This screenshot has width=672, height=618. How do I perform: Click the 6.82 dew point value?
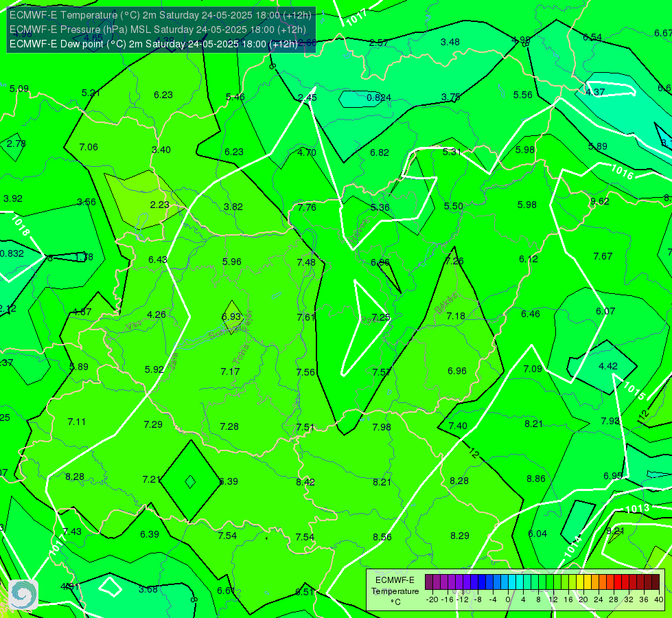(x=380, y=152)
